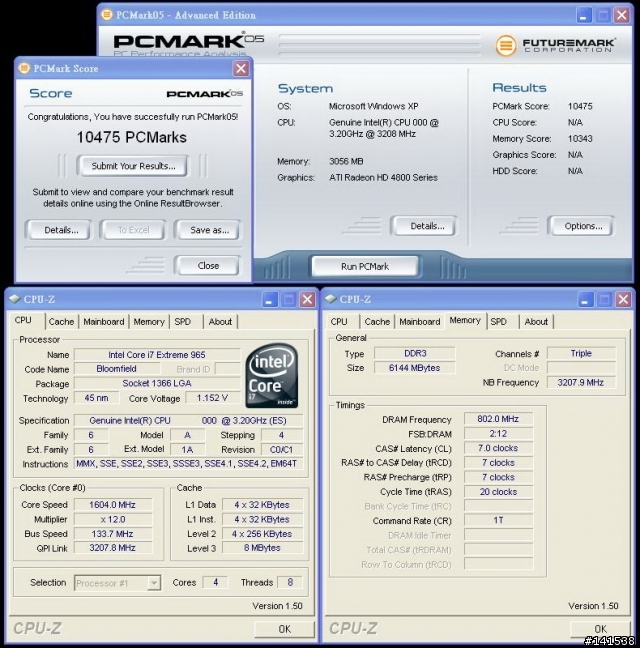Open Options in PCMark05 Results section
This screenshot has width=640, height=649.
tap(581, 226)
